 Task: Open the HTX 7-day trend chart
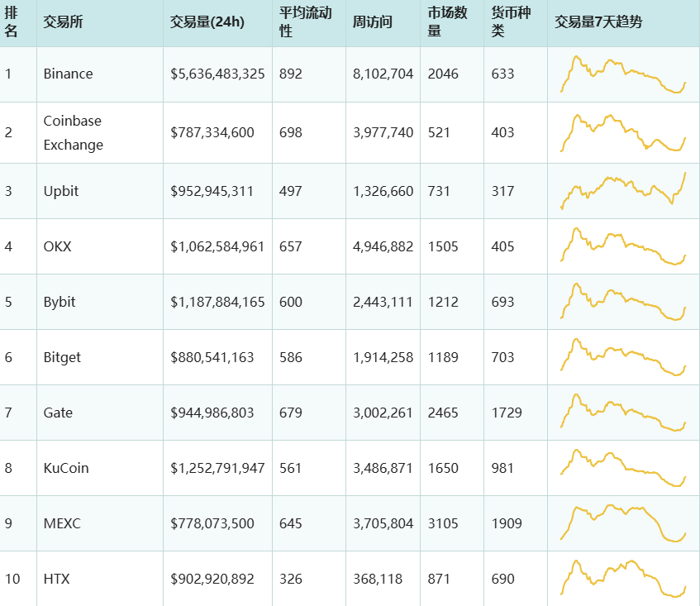(x=623, y=579)
